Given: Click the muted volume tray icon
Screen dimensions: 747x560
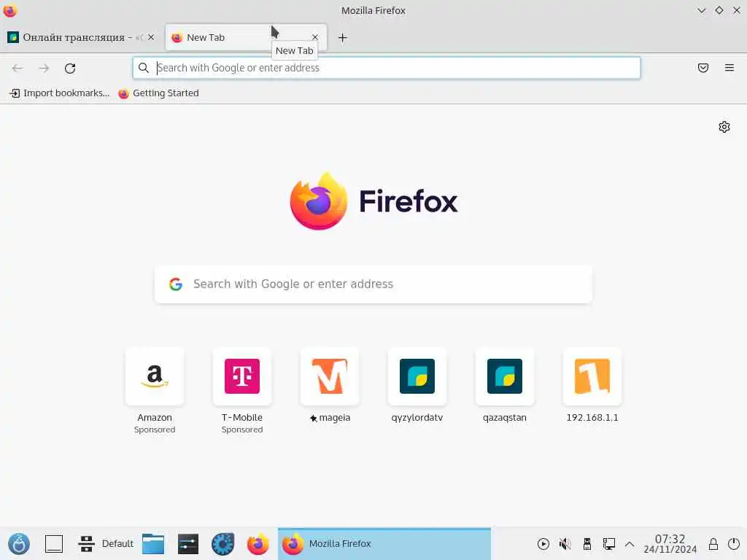Looking at the screenshot, I should [x=565, y=544].
